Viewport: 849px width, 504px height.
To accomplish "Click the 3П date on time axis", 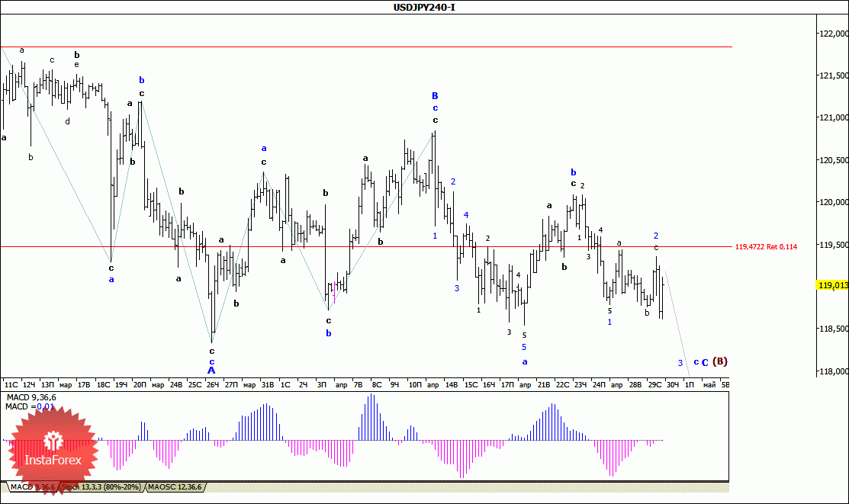I will (x=322, y=385).
